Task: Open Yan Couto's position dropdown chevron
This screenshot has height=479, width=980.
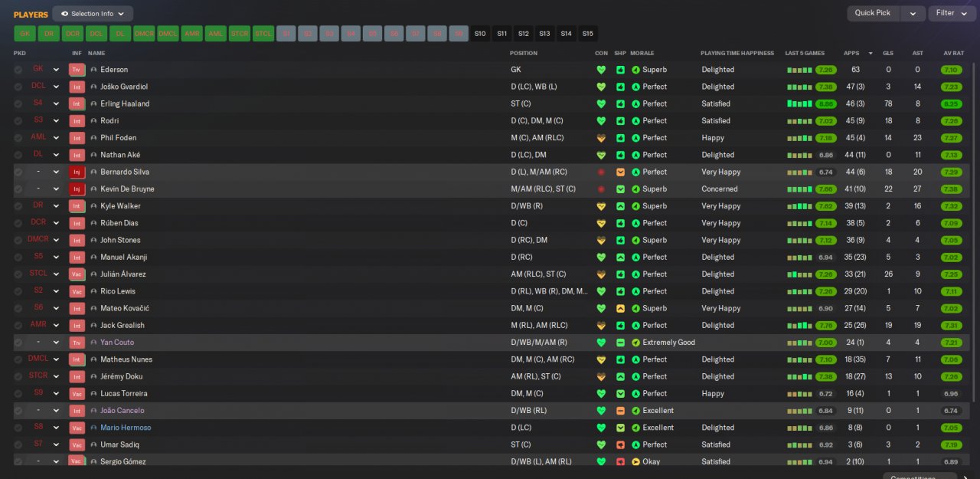Action: [x=56, y=343]
